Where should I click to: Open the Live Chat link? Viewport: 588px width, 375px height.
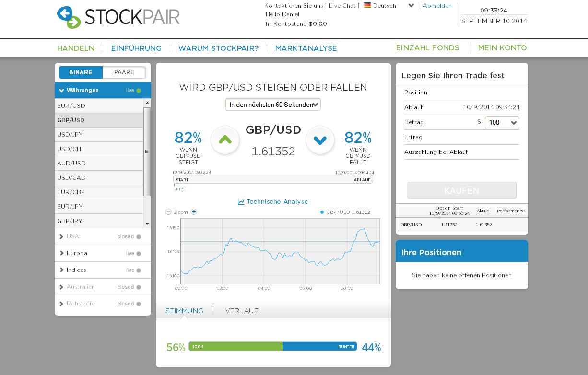[x=342, y=6]
